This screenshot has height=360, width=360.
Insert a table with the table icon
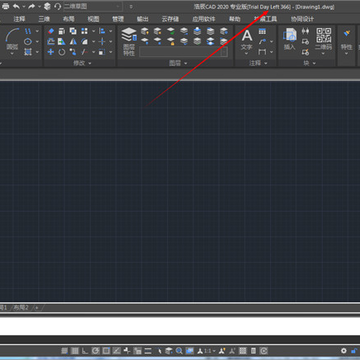262,31
